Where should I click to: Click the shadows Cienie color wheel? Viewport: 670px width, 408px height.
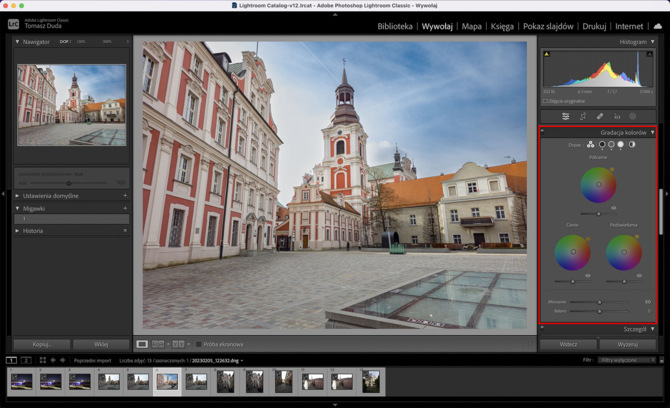(573, 252)
